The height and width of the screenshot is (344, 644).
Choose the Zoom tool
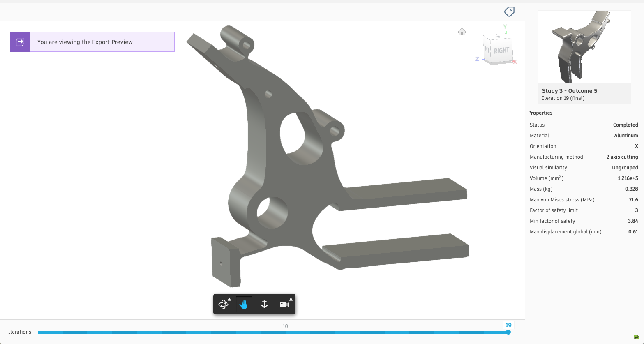pos(264,305)
